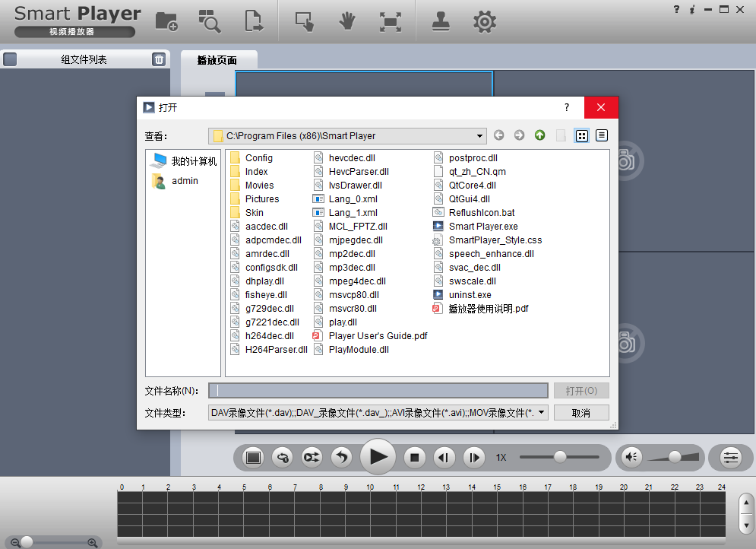Switch to detail view in dialog
756x549 pixels.
point(602,135)
